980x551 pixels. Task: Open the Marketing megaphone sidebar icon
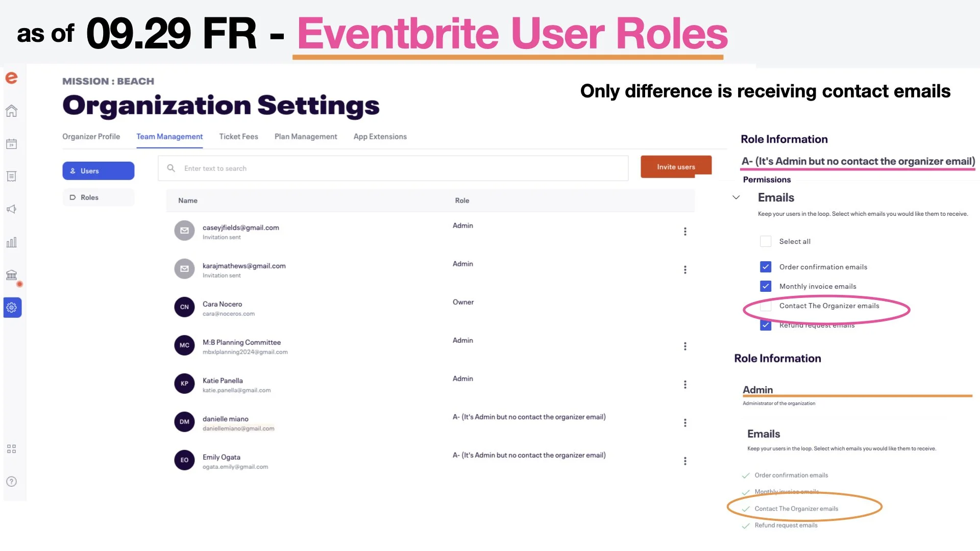11,209
